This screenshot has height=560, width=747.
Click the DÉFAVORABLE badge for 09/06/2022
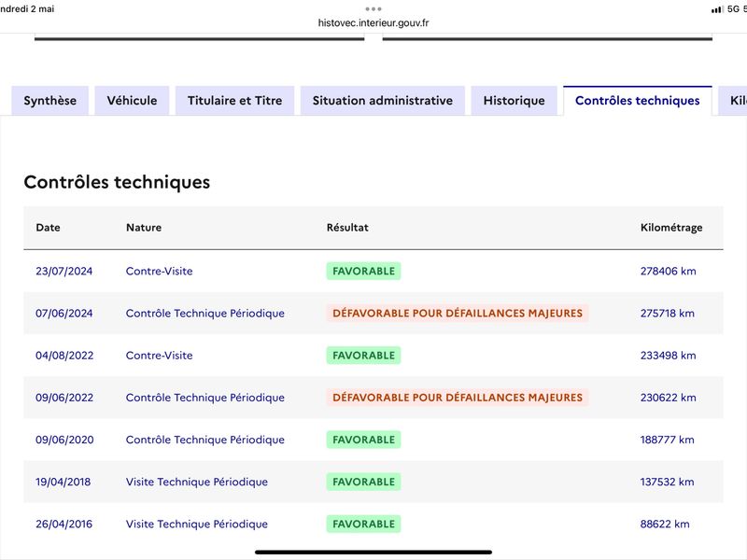coord(458,398)
